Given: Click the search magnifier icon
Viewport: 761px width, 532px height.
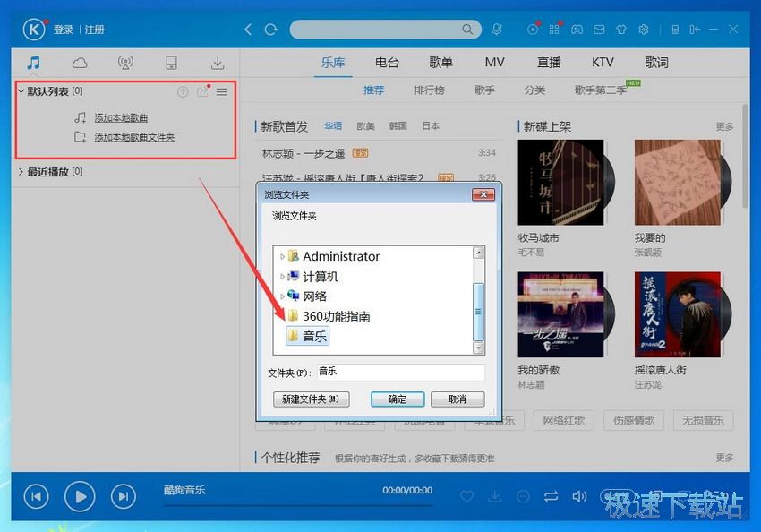Looking at the screenshot, I should pyautogui.click(x=466, y=30).
